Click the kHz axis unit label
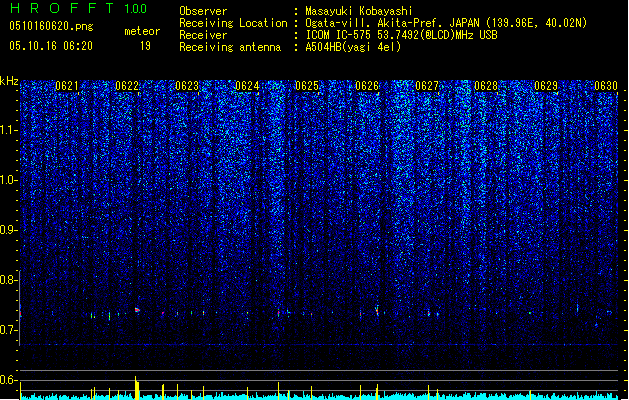Screen dimensions: 629x400 pos(9,81)
